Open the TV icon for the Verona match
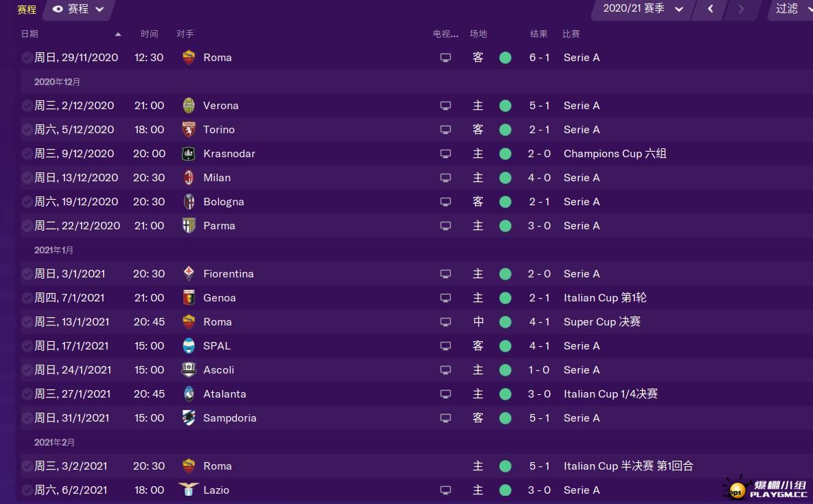Viewport: 813px width, 504px height. click(446, 106)
